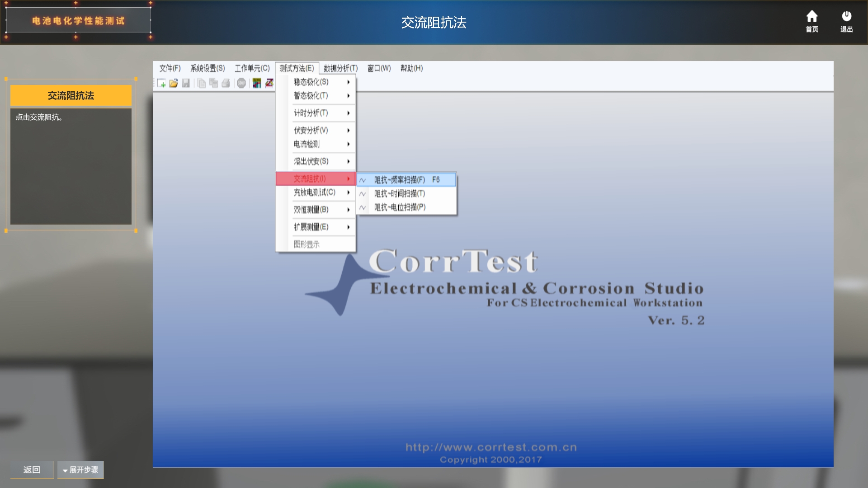Select 图形显示 menu entry
Screen dimensions: 868x488
(316, 244)
